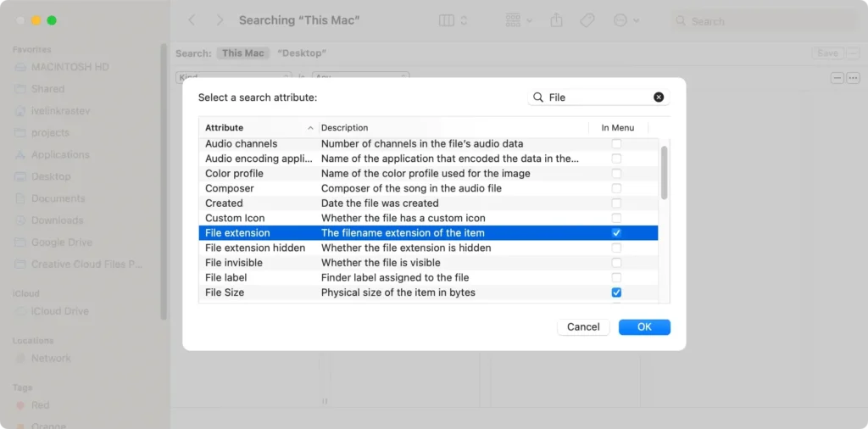Viewport: 868px width, 429px height.
Task: Click the minus button to remove search criterion
Action: click(x=837, y=78)
